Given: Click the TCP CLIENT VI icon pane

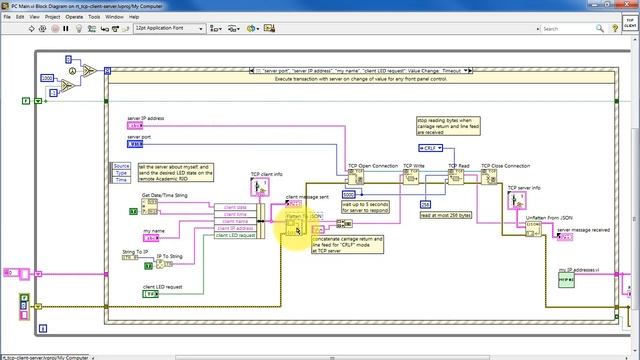Looking at the screenshot, I should 630,23.
